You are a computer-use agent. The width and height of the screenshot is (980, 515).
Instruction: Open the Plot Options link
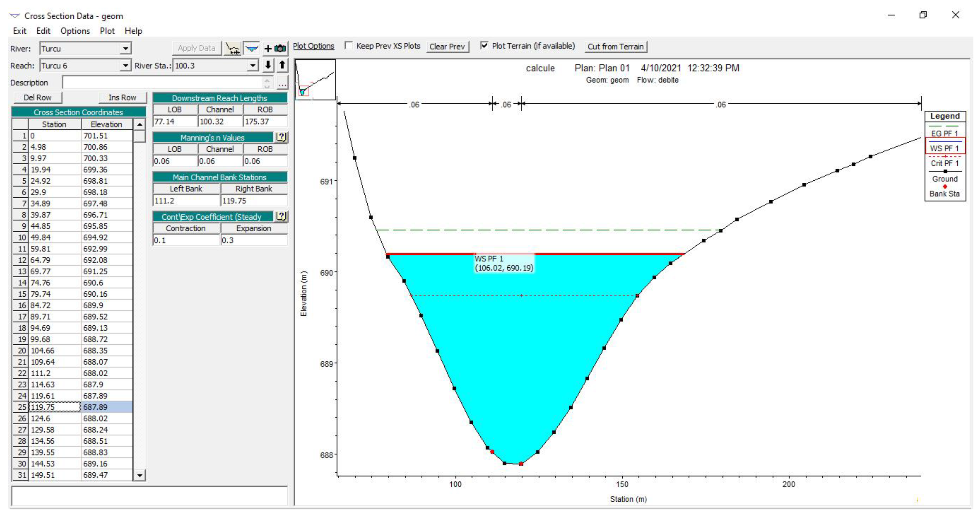tap(313, 46)
